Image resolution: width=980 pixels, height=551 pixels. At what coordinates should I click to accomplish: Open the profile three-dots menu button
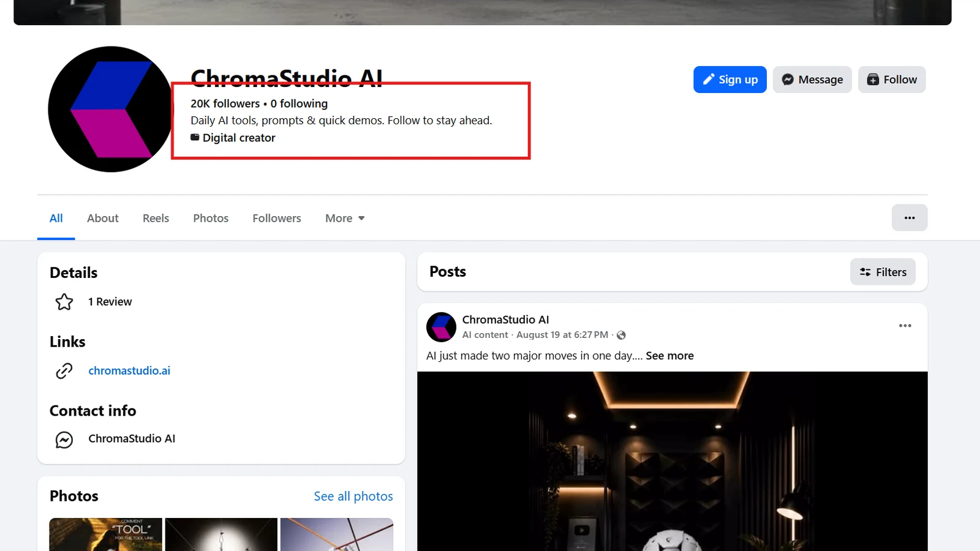pos(910,218)
